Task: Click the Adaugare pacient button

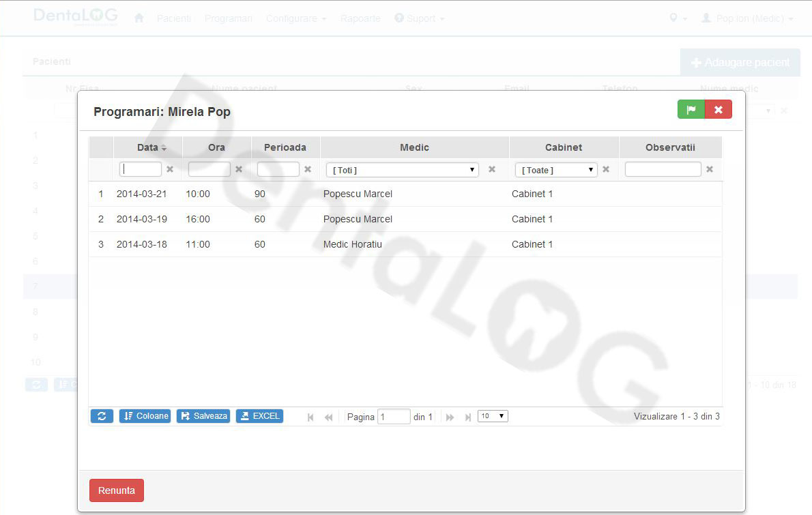Action: point(740,63)
